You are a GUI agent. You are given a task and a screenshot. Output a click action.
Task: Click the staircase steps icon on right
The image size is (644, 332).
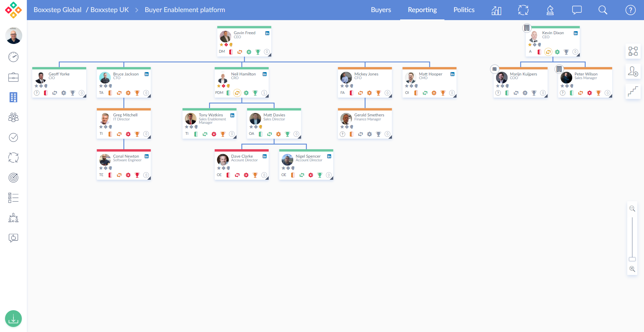[x=633, y=92]
